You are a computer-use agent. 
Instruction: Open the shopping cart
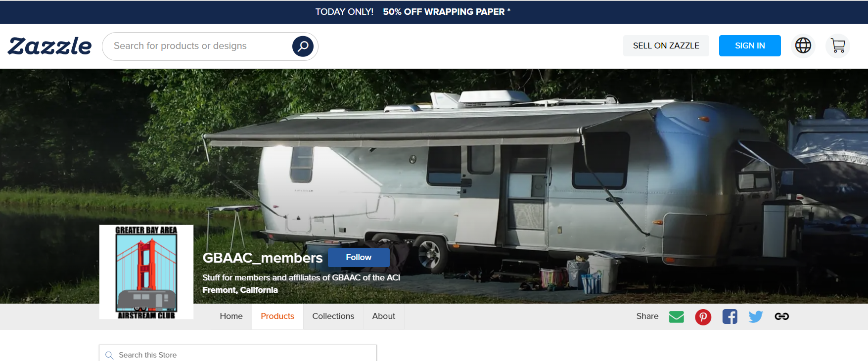coord(838,45)
